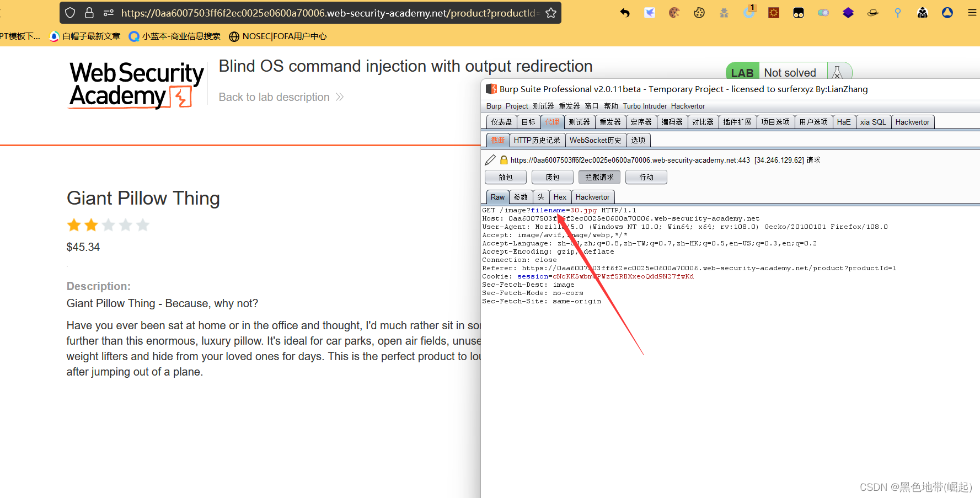The image size is (980, 498).
Task: Open the 小蓝本-商业信息搜索 bookmark
Action: [174, 36]
